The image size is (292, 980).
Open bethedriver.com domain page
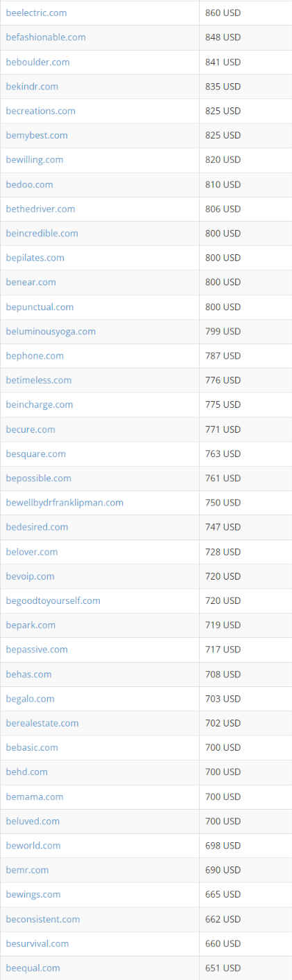40,208
